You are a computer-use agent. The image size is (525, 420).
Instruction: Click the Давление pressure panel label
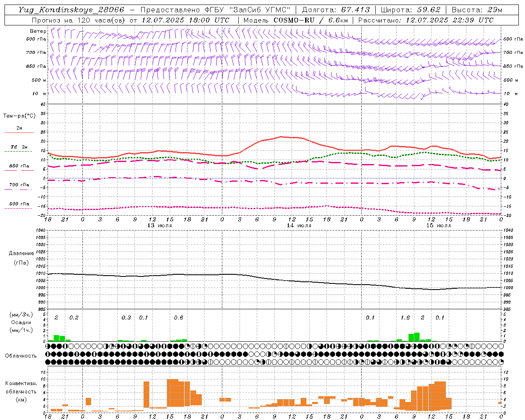(x=21, y=253)
